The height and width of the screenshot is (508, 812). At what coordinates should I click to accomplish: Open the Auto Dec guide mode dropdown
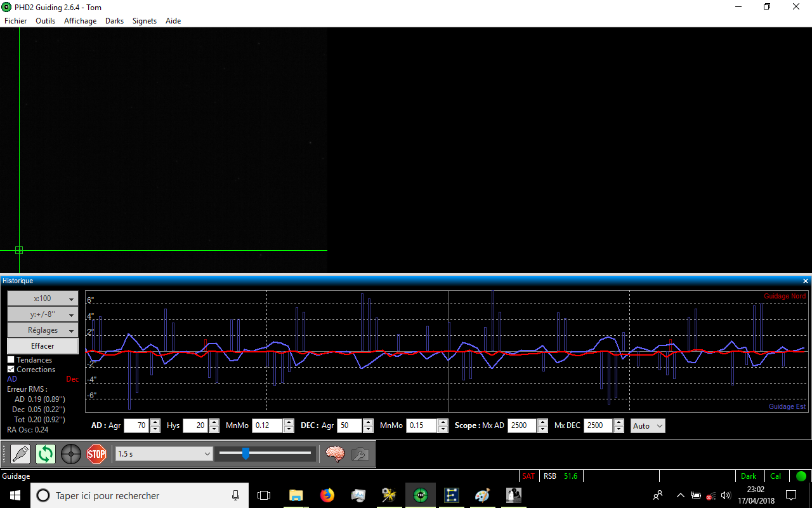pyautogui.click(x=648, y=425)
